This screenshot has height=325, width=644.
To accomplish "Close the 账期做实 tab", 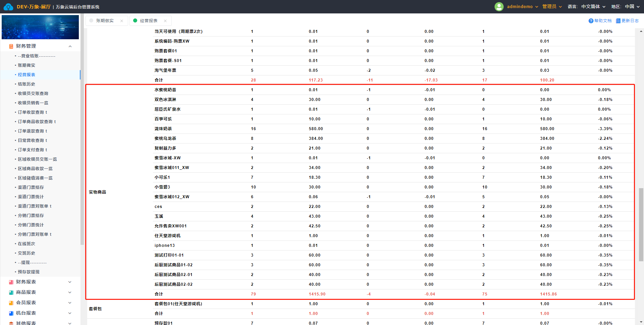I will [122, 21].
